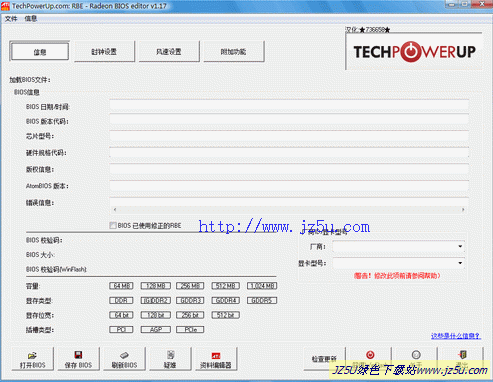Open the 文件 menu
The width and height of the screenshot is (493, 382).
11,19
